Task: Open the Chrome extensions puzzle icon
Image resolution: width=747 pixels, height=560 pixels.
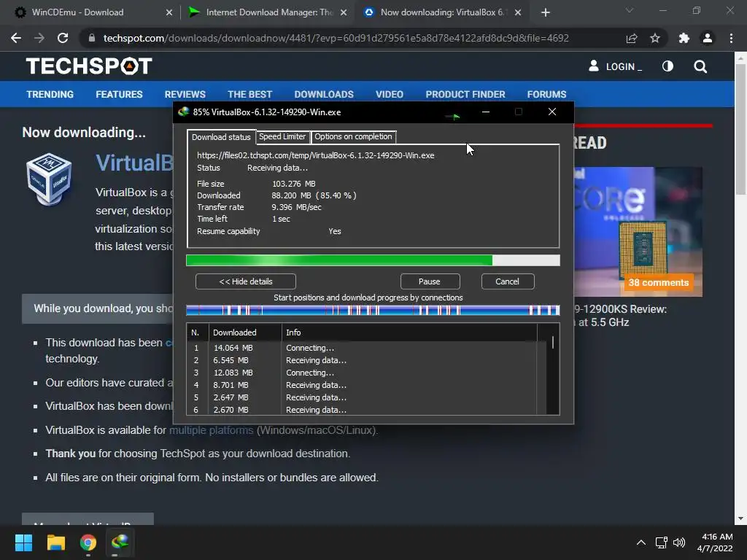Action: coord(684,38)
